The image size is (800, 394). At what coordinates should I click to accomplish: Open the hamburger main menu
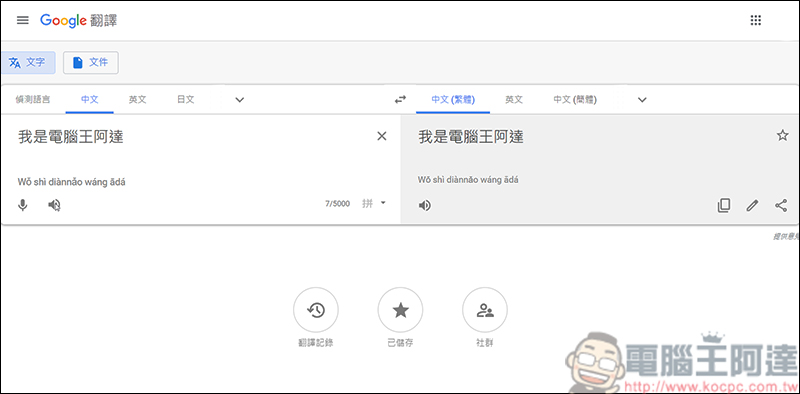22,20
